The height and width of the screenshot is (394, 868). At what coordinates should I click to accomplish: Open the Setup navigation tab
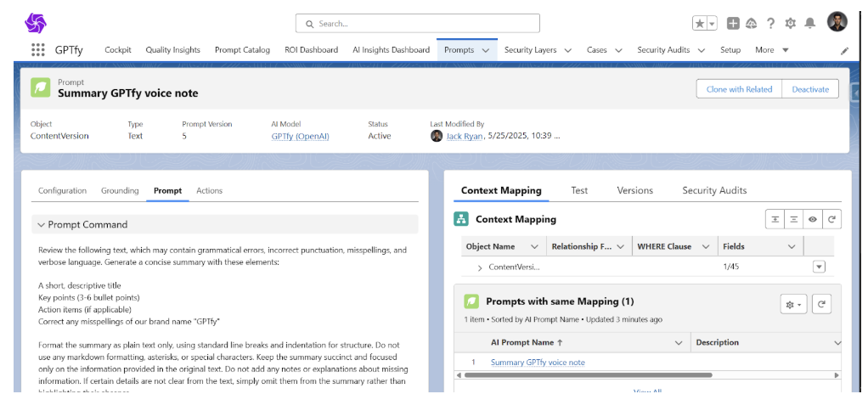click(x=730, y=50)
